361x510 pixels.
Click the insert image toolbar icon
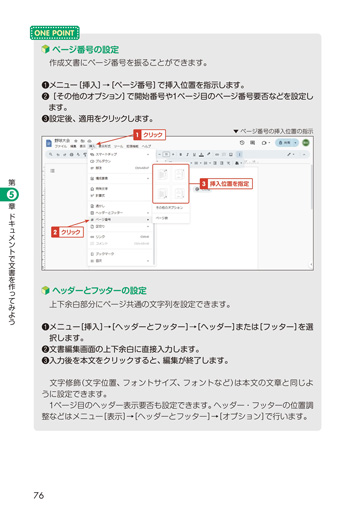pos(231,155)
